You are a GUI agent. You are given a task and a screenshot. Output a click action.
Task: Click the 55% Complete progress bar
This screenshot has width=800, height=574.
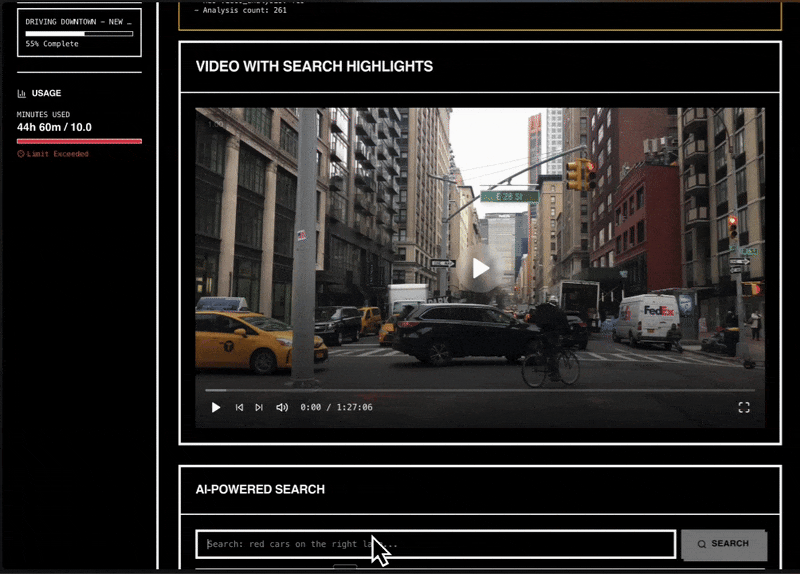tap(79, 33)
